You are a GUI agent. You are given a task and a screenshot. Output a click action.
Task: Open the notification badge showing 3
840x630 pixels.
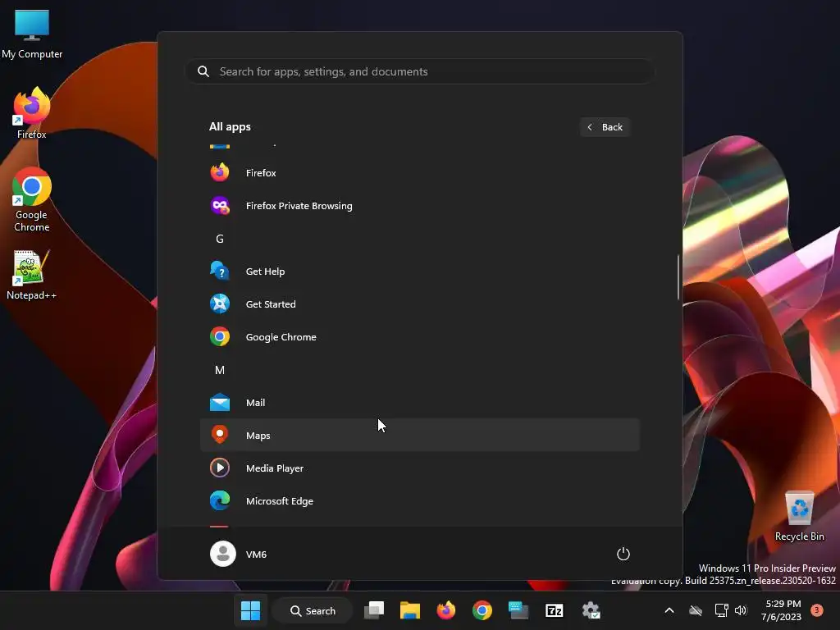tap(817, 609)
